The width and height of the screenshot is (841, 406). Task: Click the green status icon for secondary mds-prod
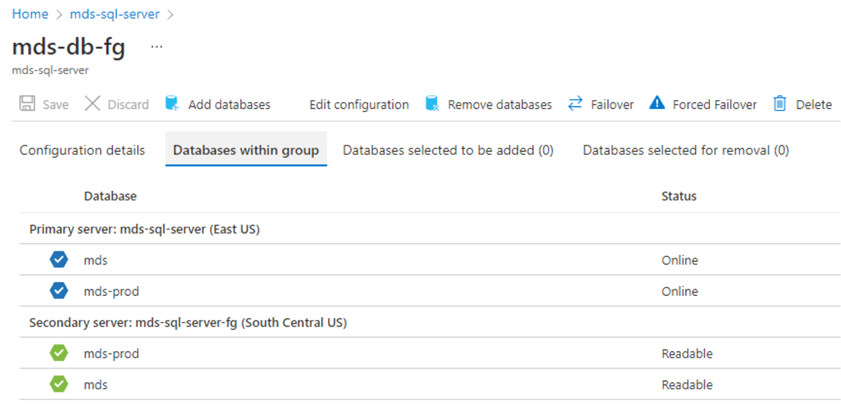tap(59, 353)
